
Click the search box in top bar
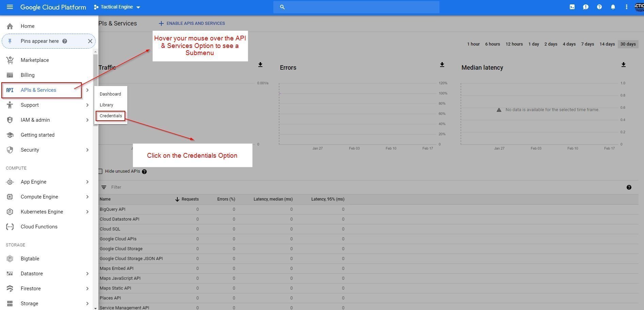click(x=356, y=7)
